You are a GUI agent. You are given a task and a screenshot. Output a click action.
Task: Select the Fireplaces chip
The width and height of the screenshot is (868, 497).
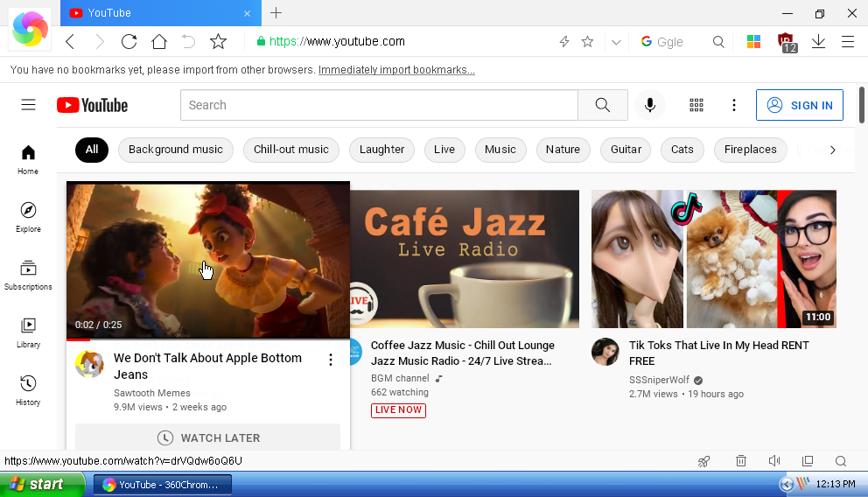750,150
